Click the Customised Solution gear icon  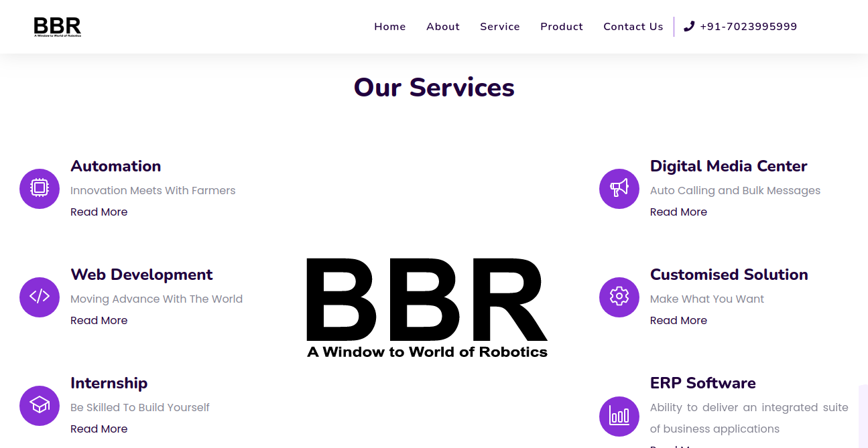point(619,297)
